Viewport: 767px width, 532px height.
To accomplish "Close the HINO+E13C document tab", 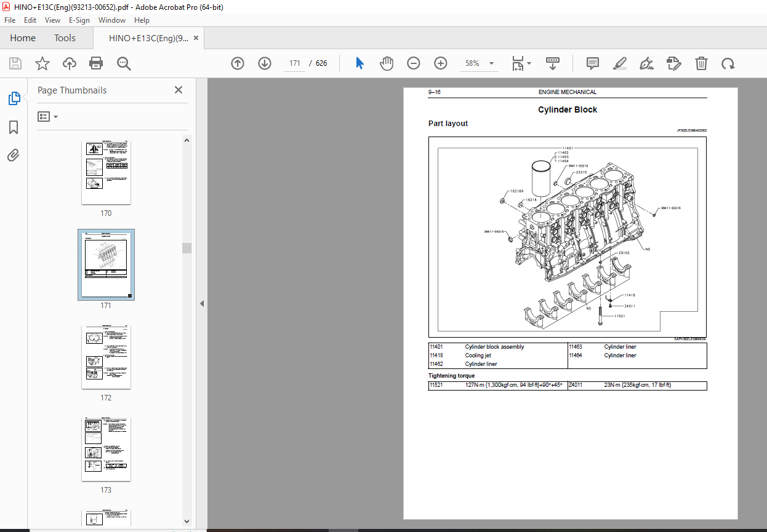I will [196, 38].
